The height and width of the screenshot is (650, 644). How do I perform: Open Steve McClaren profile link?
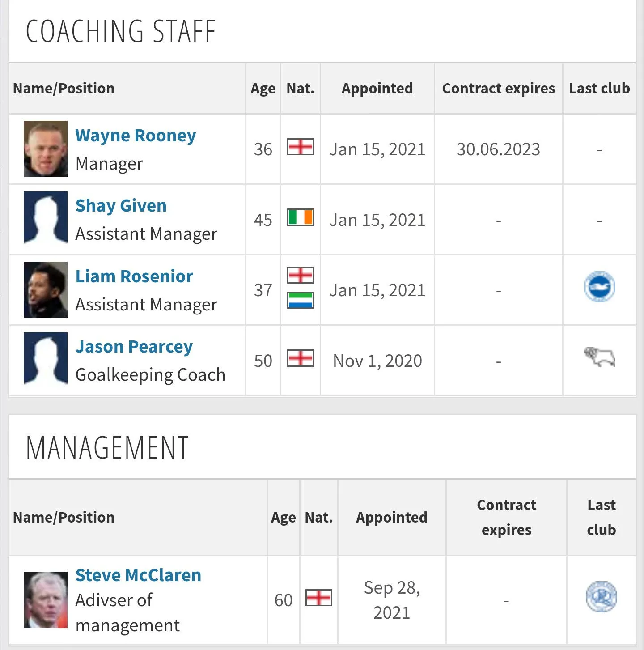138,575
